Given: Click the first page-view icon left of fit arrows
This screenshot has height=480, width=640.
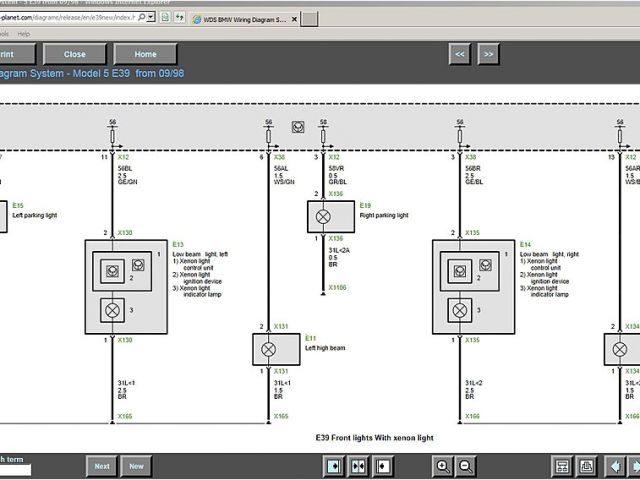Looking at the screenshot, I should [335, 466].
